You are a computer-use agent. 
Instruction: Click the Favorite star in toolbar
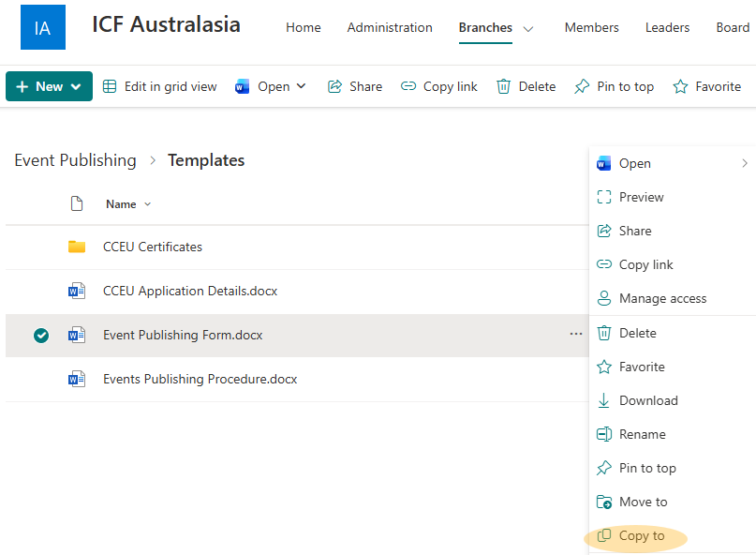click(681, 86)
